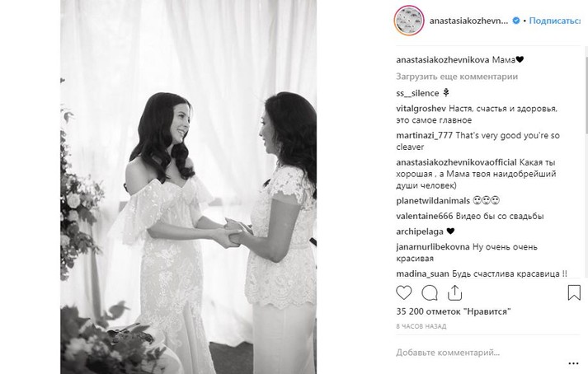This screenshot has width=588, height=374.
Task: Open the three-dots more options menu
Action: (x=573, y=363)
